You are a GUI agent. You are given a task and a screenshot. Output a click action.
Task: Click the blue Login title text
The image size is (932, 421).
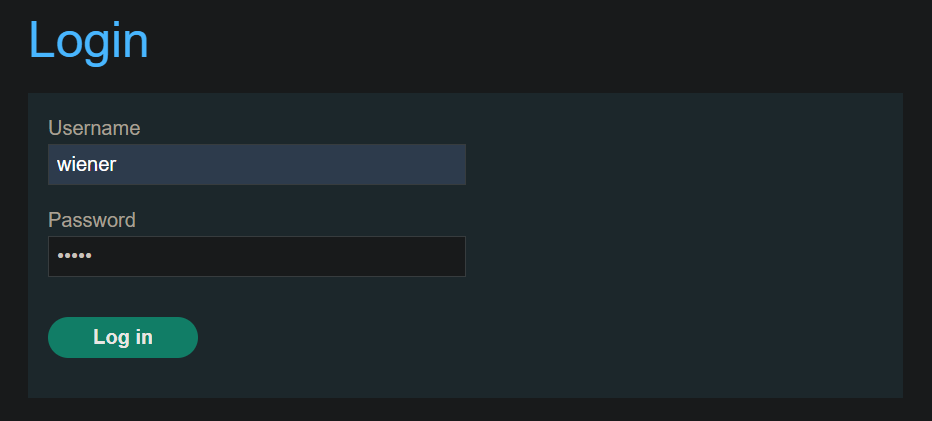(89, 40)
